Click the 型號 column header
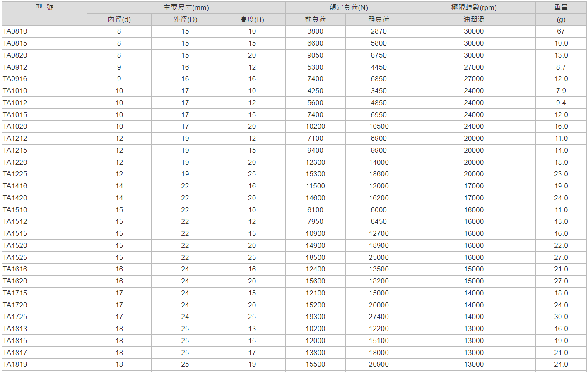This screenshot has width=588, height=372. [44, 7]
